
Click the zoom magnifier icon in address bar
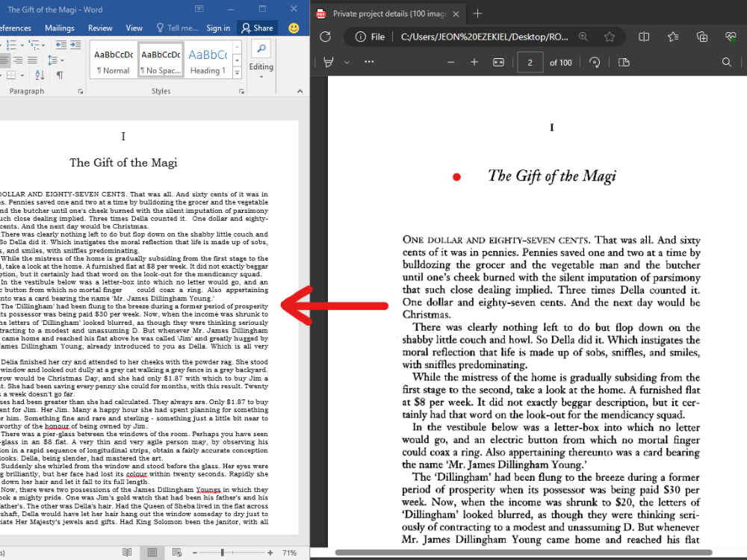point(583,37)
